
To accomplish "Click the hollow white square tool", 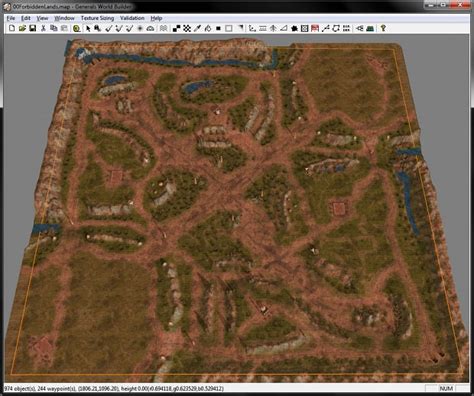I will click(x=229, y=29).
